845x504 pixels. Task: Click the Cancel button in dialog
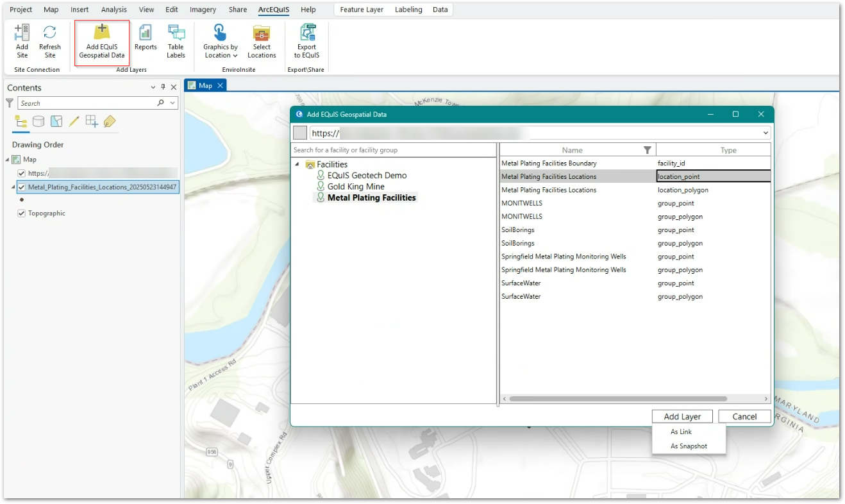tap(744, 417)
